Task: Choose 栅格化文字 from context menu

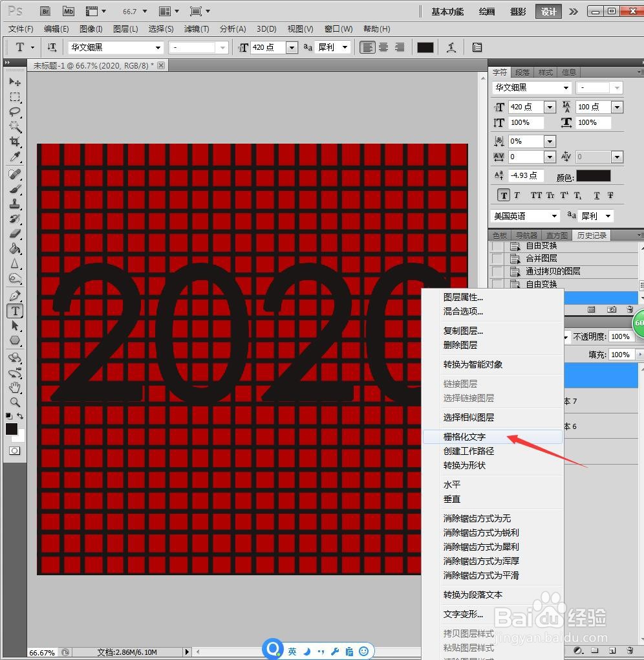Action: click(x=493, y=437)
